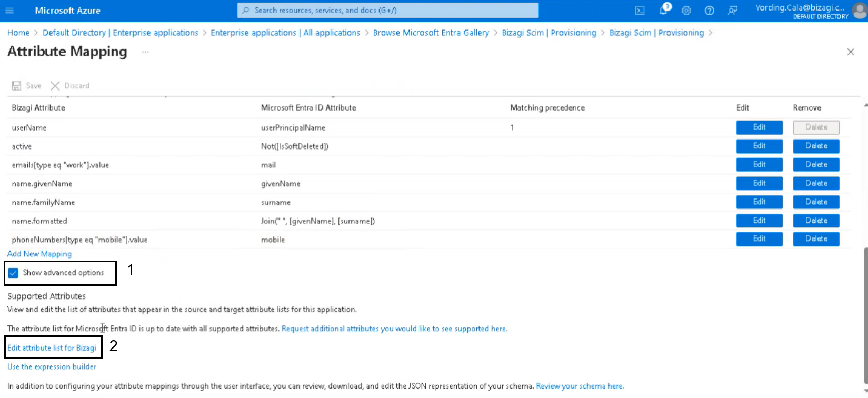Delete the active attribute mapping
868x398 pixels.
pyautogui.click(x=816, y=146)
